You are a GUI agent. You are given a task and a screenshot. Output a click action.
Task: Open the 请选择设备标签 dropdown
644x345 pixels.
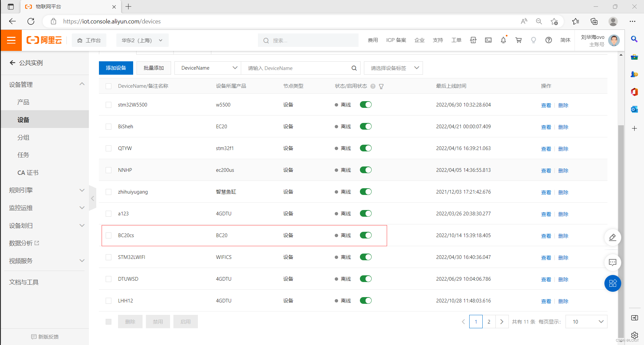pyautogui.click(x=393, y=68)
